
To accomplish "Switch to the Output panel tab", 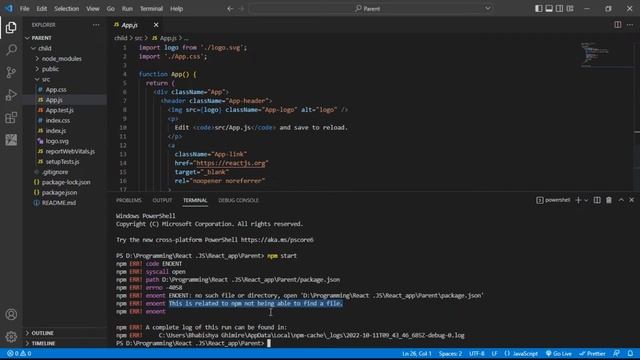I will [x=162, y=200].
